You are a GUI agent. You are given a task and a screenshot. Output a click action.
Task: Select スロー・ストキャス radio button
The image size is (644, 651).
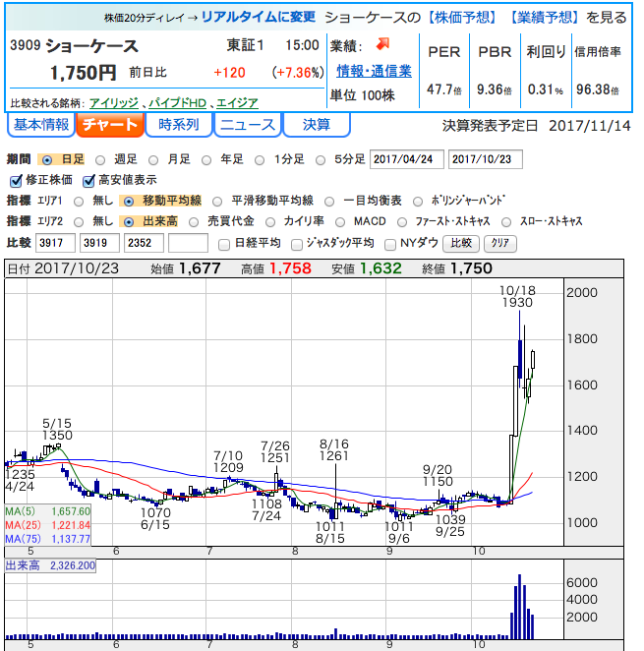pos(506,222)
